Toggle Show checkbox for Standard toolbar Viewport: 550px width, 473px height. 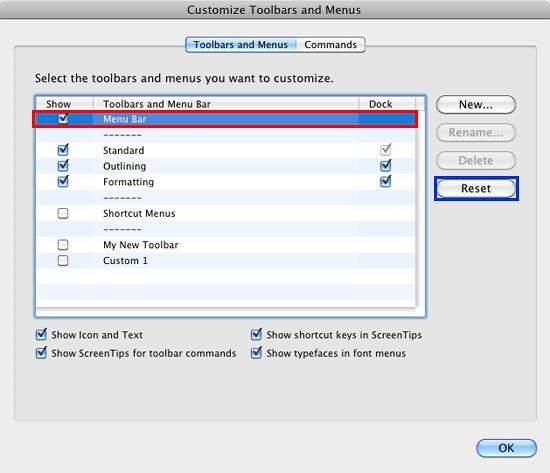coord(63,150)
